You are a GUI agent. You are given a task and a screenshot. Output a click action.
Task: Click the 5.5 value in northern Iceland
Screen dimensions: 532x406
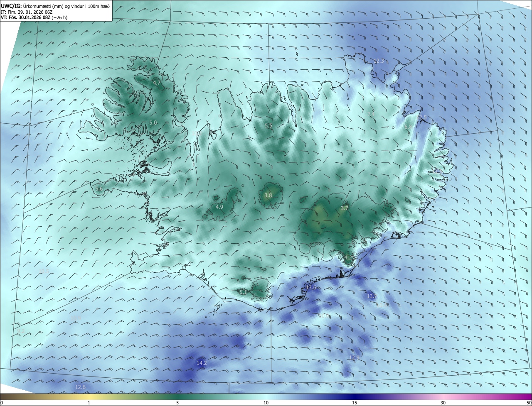click(x=268, y=125)
